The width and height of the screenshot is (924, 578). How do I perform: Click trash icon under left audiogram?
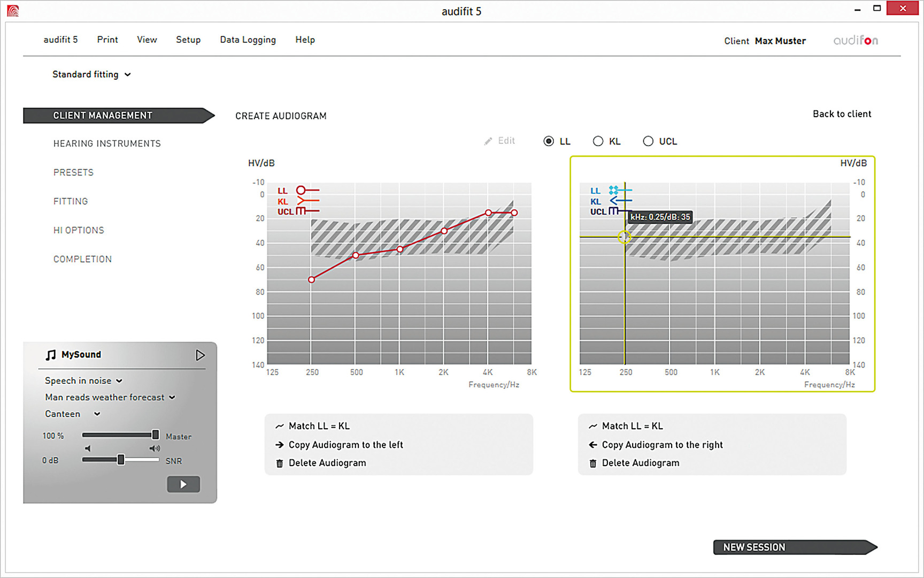point(280,463)
